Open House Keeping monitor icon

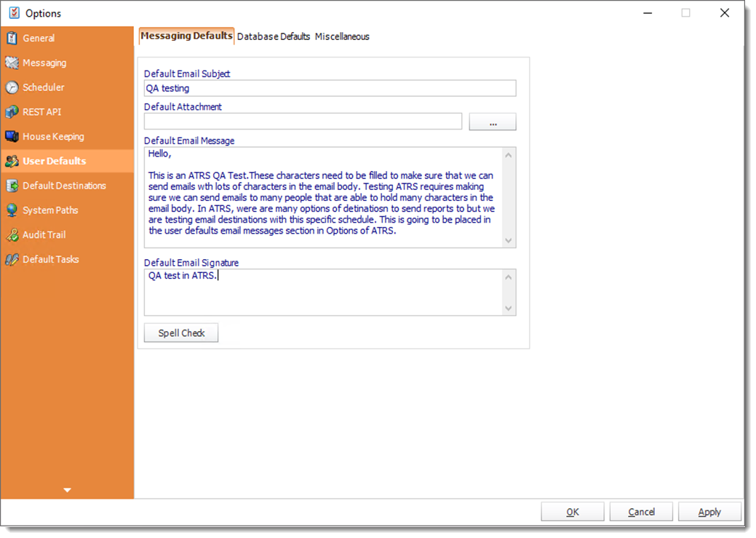pos(12,137)
